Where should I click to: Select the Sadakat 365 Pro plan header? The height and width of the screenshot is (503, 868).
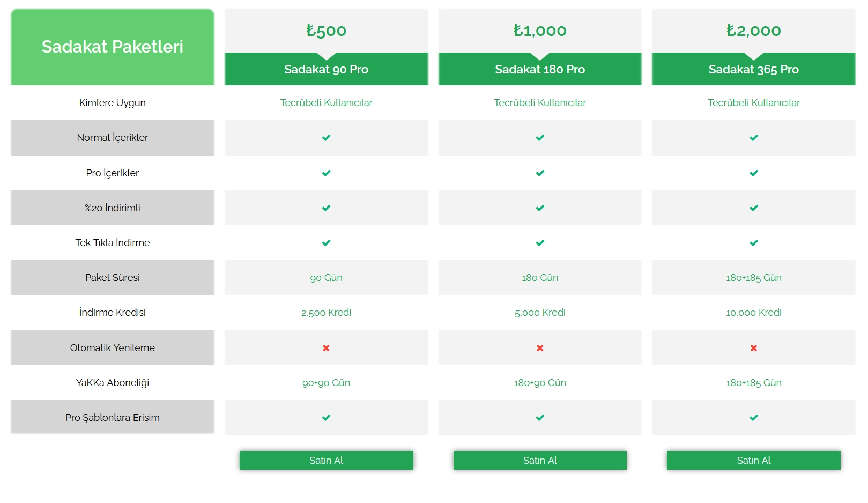click(x=753, y=69)
